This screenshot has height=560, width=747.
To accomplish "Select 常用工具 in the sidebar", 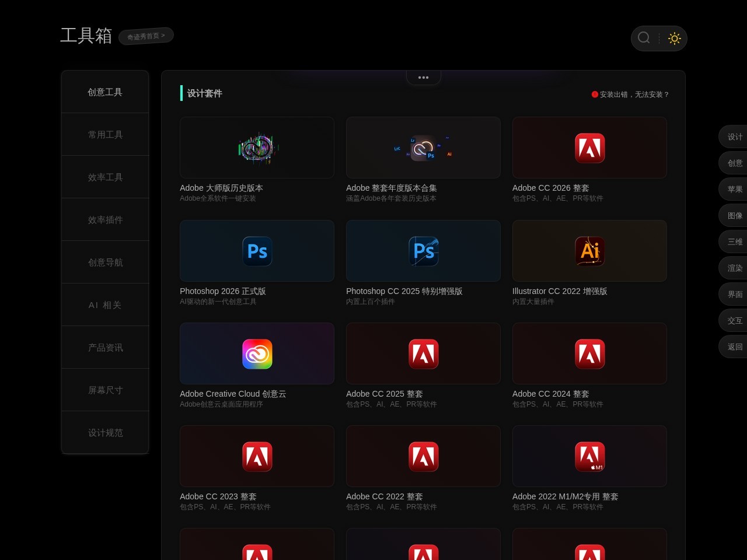I will coord(105,135).
